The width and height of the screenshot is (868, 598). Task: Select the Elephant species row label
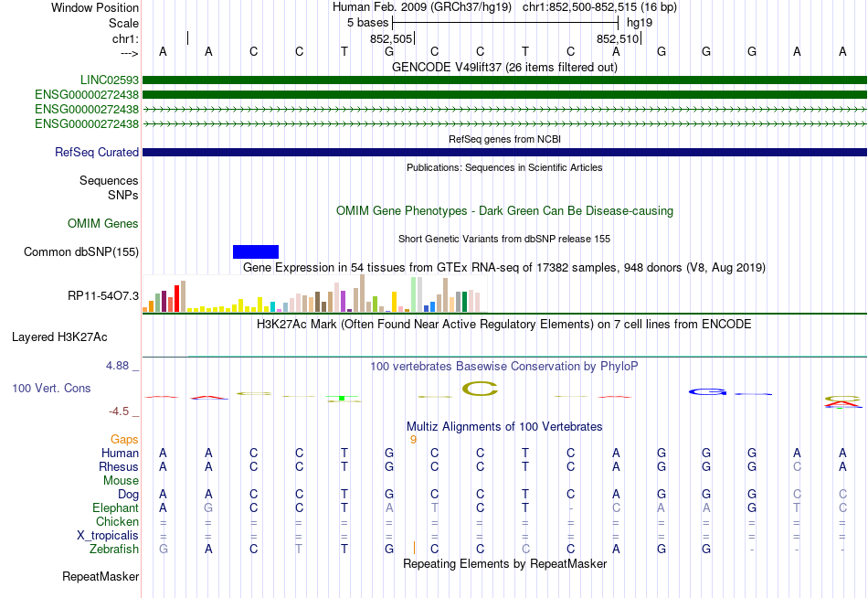(115, 508)
